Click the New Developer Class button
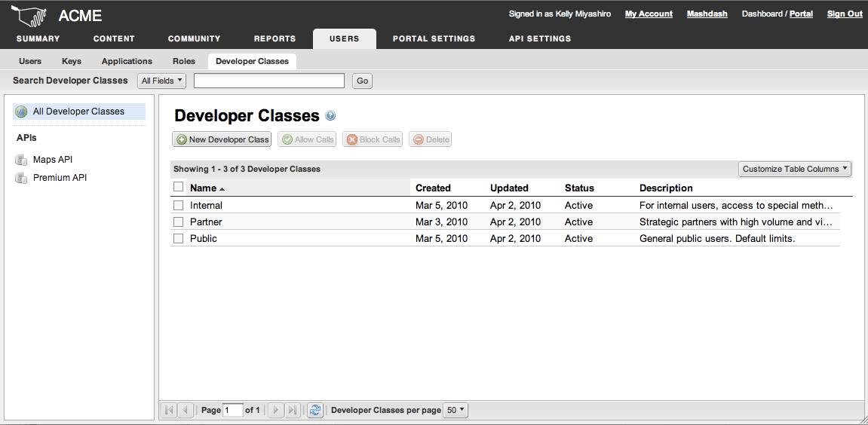868x425 pixels. coord(222,139)
